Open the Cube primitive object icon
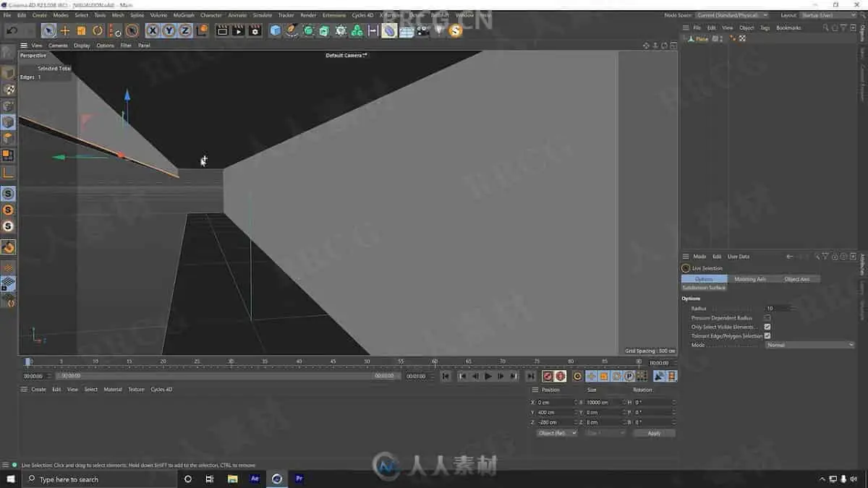The width and height of the screenshot is (868, 488). coord(276,30)
